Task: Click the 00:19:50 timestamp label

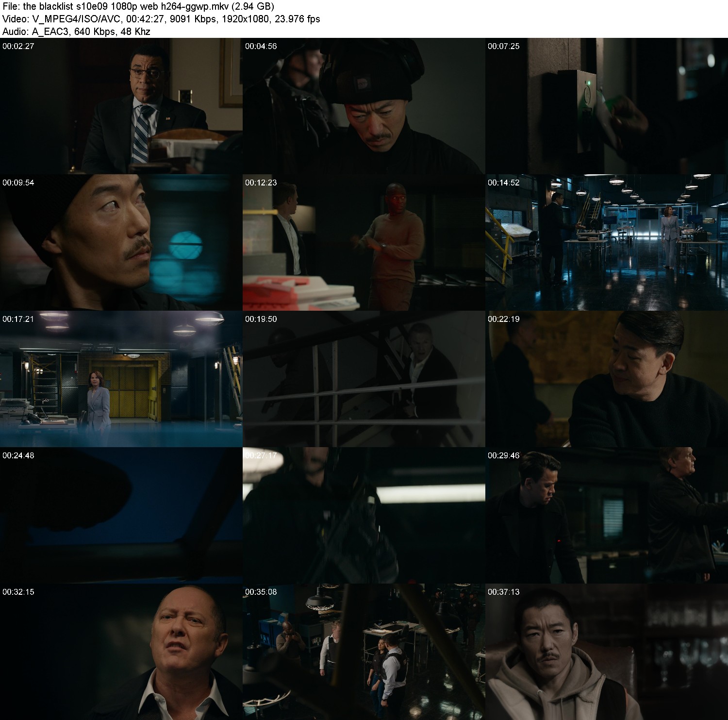Action: click(261, 319)
